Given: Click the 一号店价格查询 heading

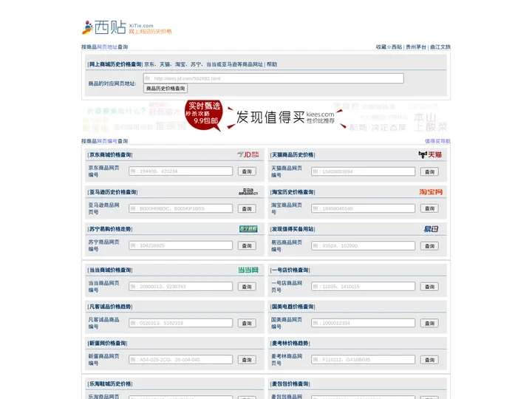Looking at the screenshot, I should coord(290,270).
